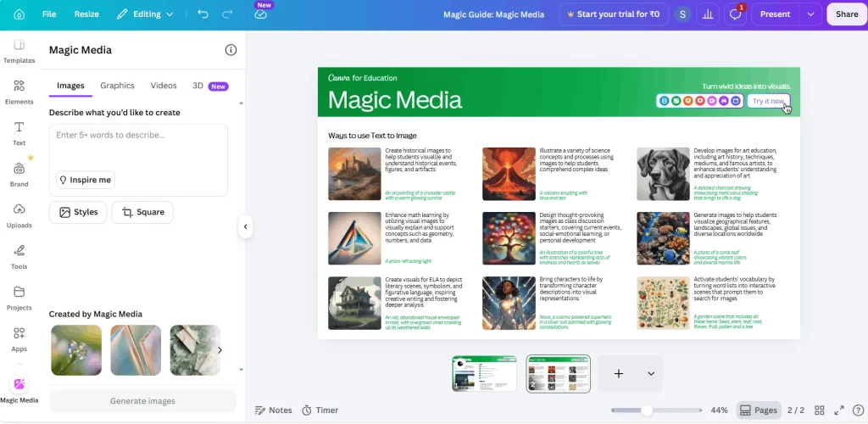Screen dimensions: 868x424
Task: Select the abandoned house image
Action: click(x=354, y=304)
